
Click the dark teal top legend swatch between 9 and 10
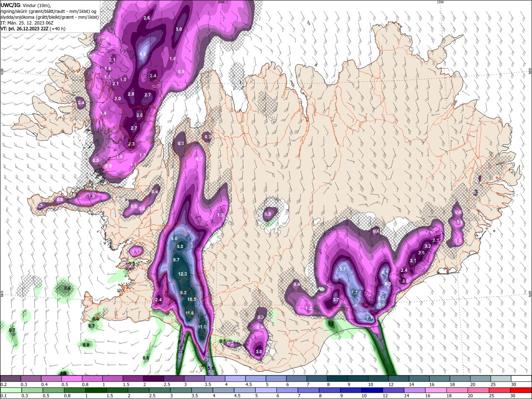[358, 379]
